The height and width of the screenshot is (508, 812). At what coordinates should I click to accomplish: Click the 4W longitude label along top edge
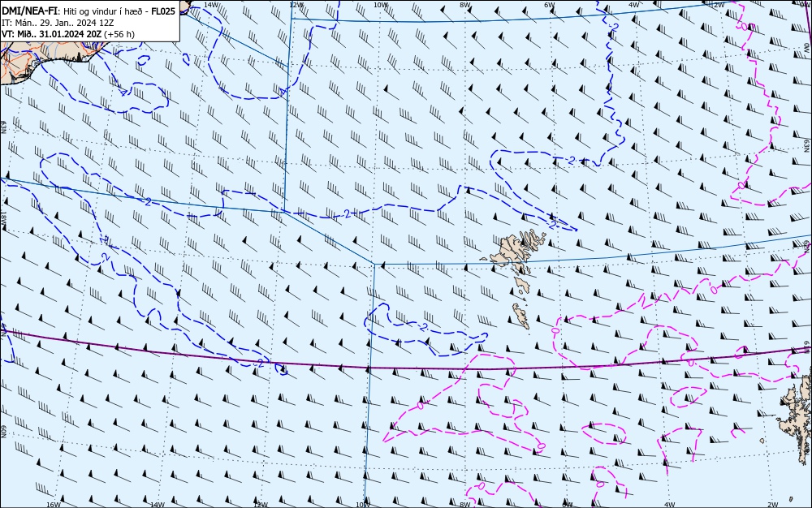pyautogui.click(x=634, y=5)
